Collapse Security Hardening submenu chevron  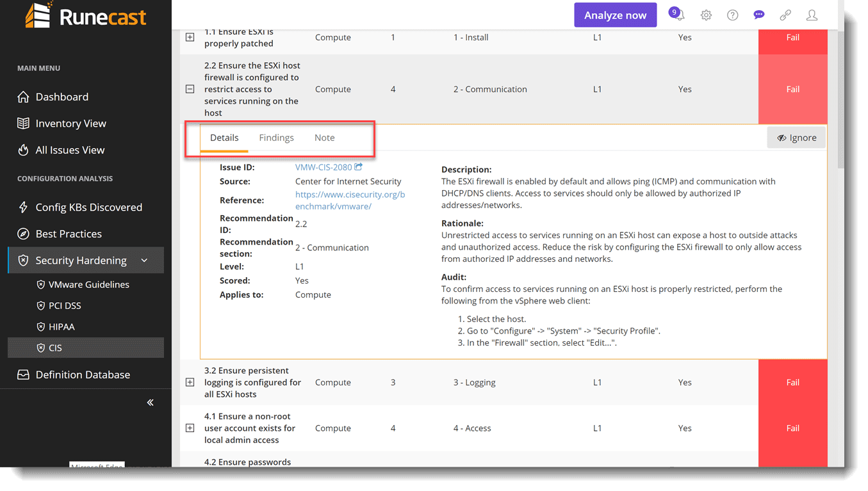pyautogui.click(x=144, y=261)
